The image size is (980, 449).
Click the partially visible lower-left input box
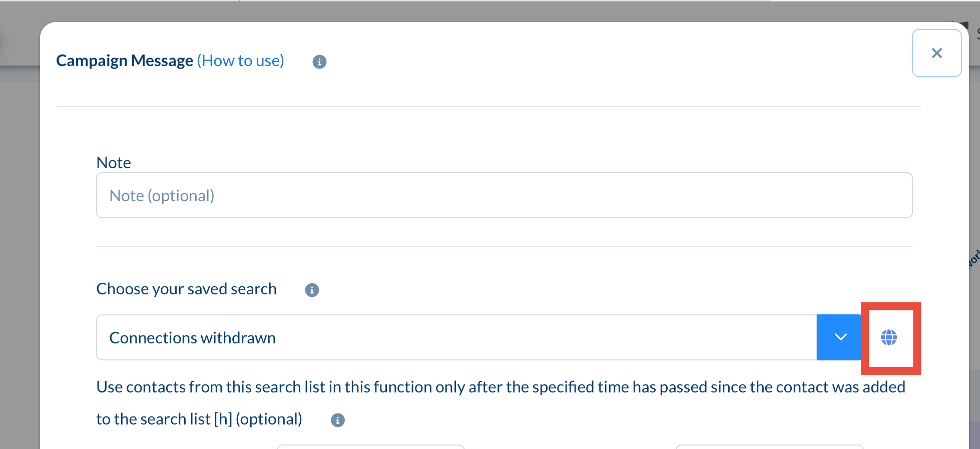point(371,446)
